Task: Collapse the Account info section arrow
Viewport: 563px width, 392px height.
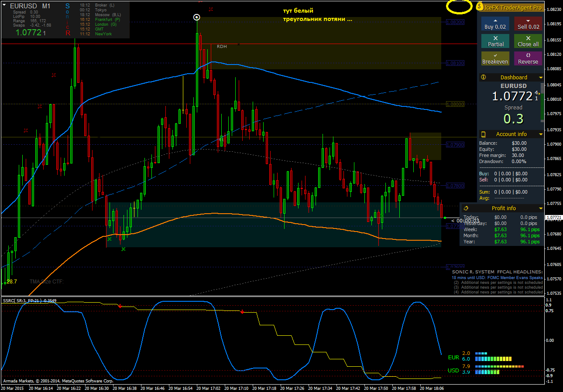Action: (x=541, y=134)
